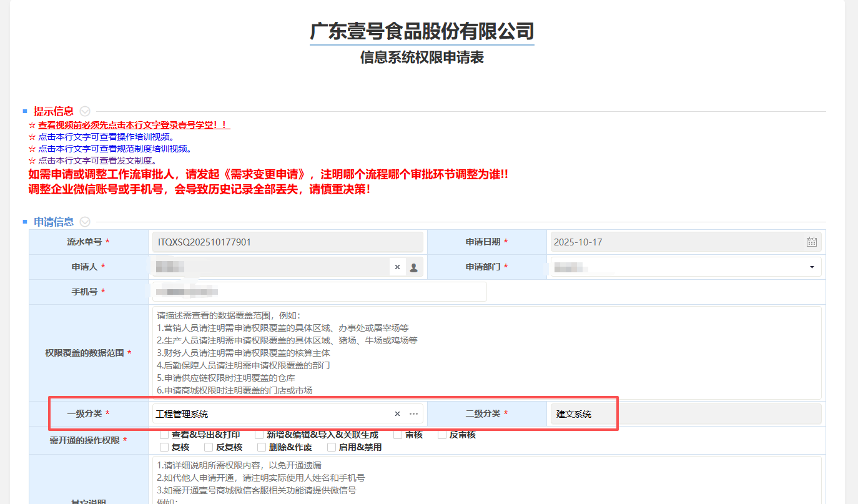Check the 查看&导出&打印 checkbox
The width and height of the screenshot is (858, 504).
pos(164,435)
